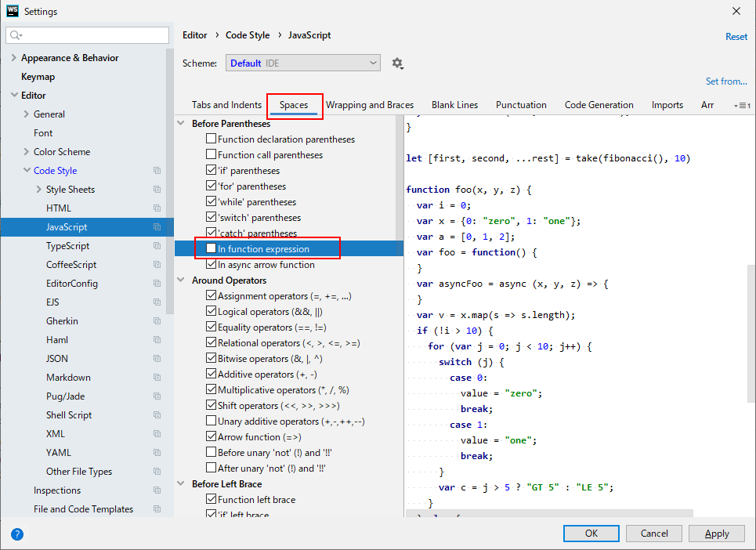This screenshot has width=756, height=550.
Task: Expand Color Scheme node
Action: (x=26, y=151)
